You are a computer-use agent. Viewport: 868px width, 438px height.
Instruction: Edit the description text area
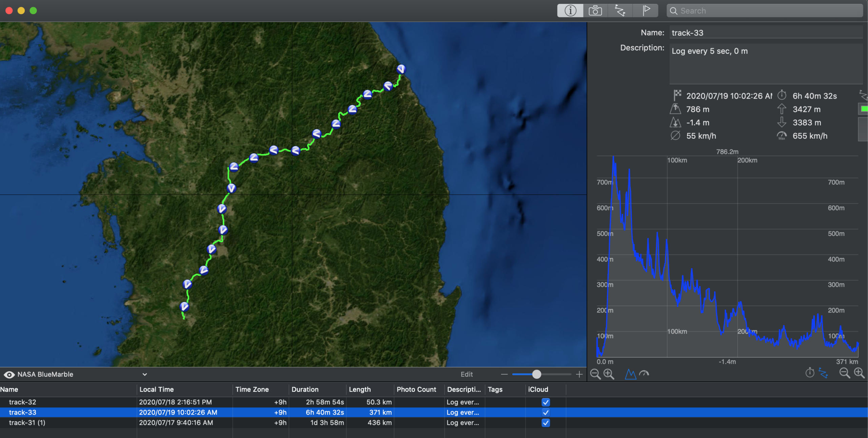coord(766,64)
